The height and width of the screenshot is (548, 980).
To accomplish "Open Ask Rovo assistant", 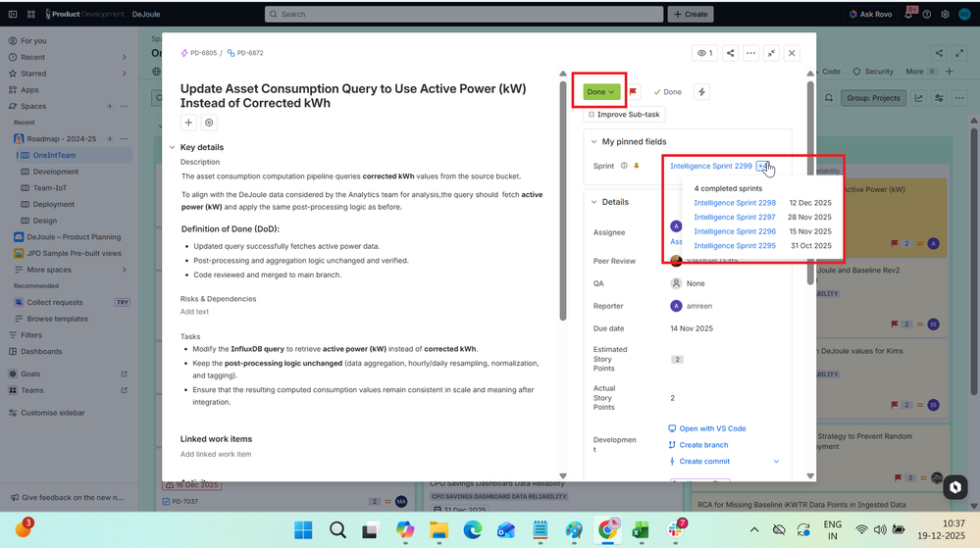I will click(871, 14).
